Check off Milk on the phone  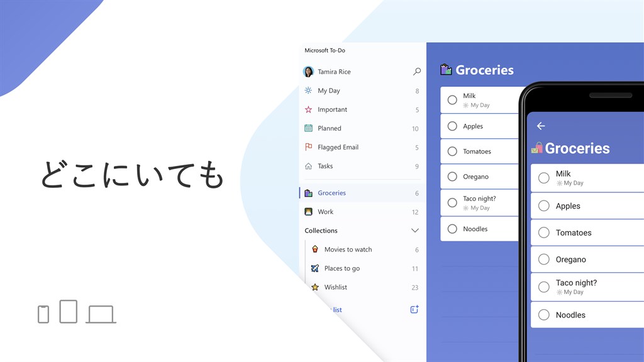tap(544, 178)
